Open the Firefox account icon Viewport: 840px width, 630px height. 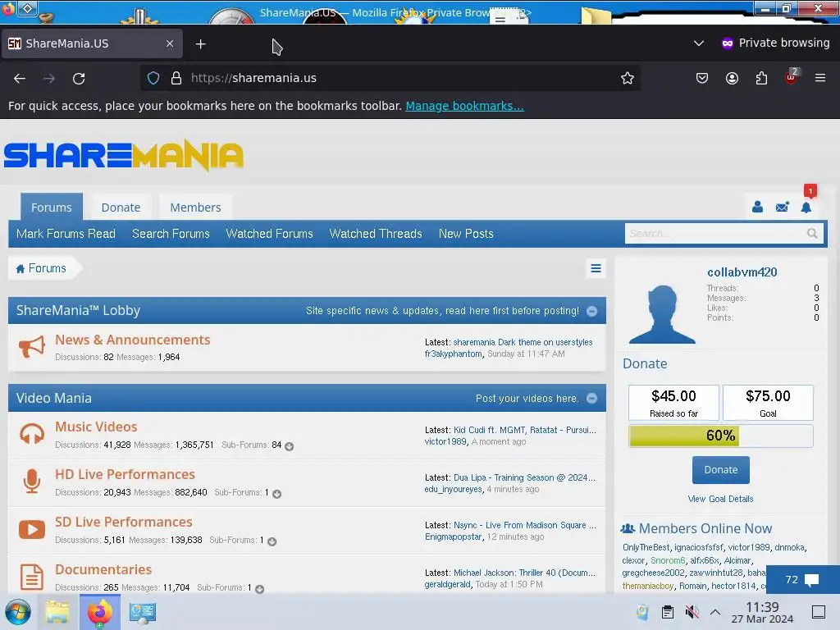tap(732, 78)
